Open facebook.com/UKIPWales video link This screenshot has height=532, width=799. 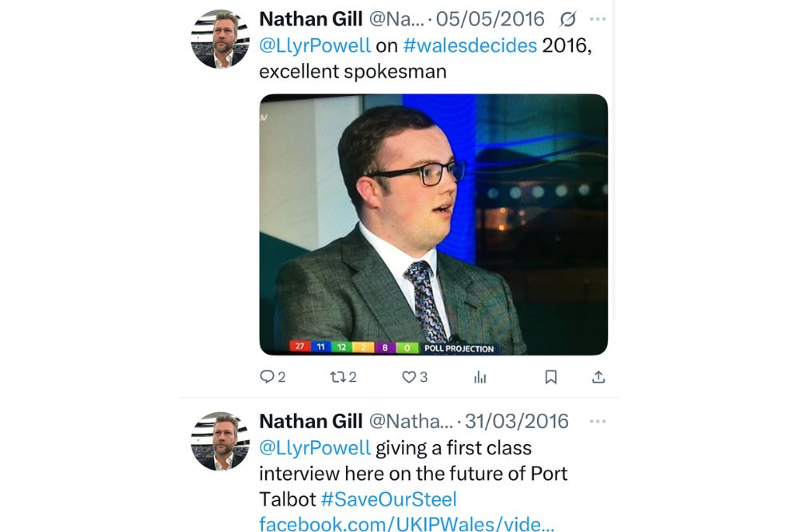point(406,523)
